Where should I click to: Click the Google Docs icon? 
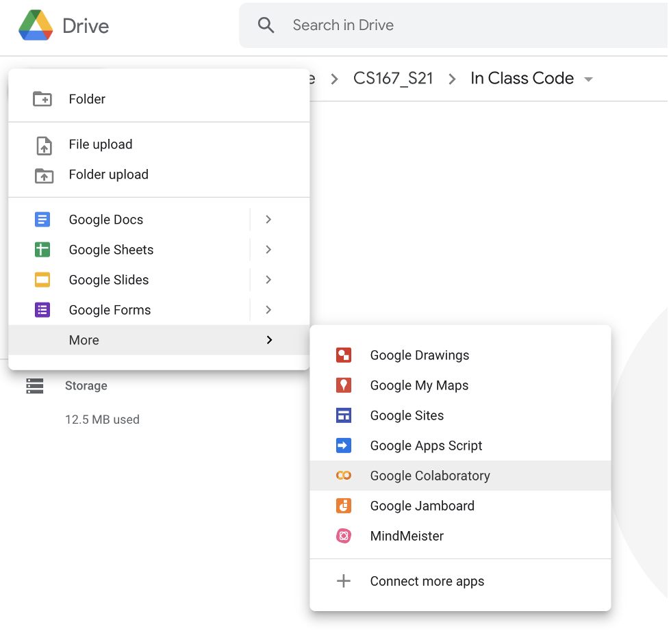pos(42,220)
